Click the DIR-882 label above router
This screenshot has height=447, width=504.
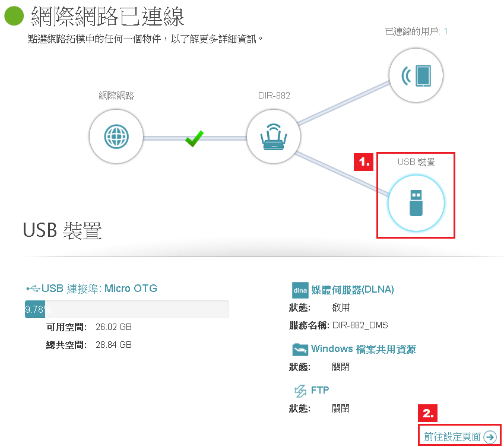274,95
